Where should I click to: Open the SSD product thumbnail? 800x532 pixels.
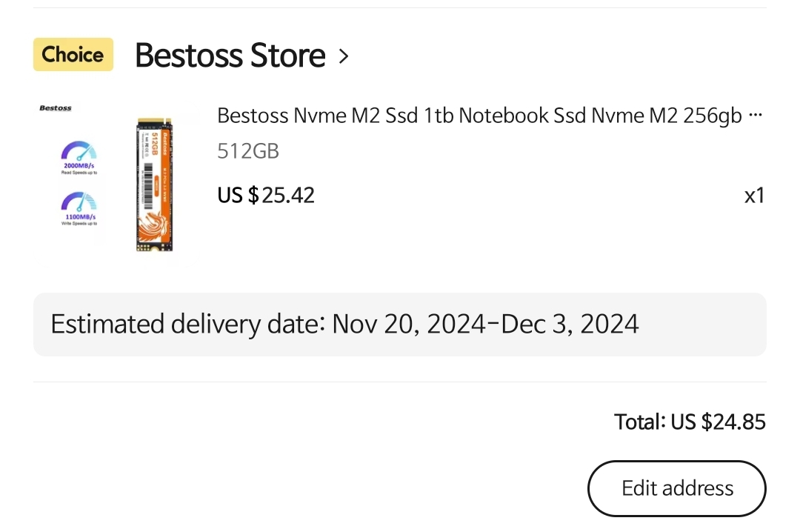click(117, 183)
